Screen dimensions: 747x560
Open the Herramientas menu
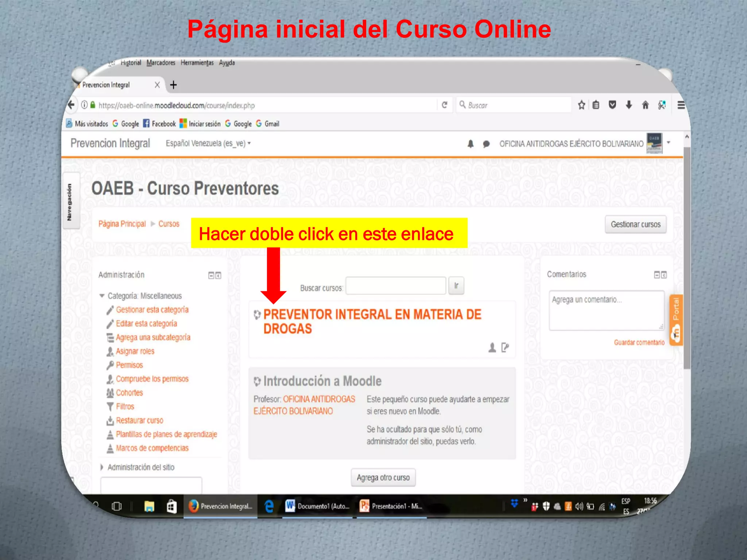click(197, 63)
